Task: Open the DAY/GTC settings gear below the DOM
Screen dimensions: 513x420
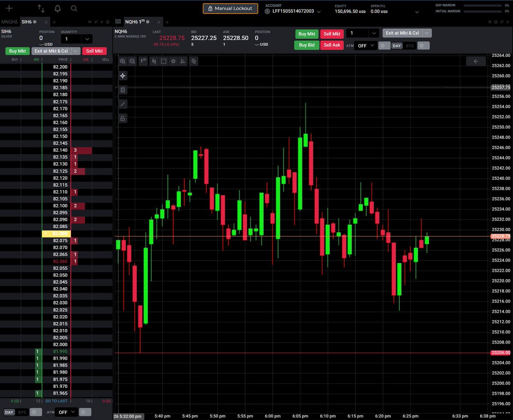Action: [x=36, y=412]
